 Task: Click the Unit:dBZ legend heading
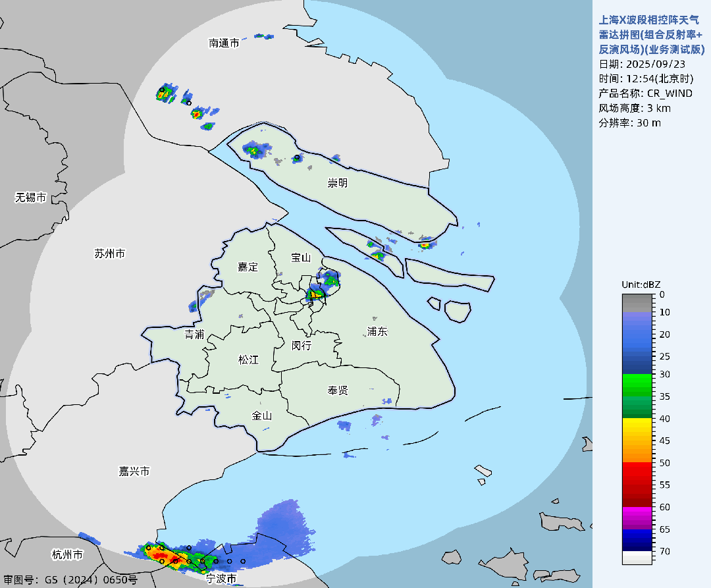[641, 284]
